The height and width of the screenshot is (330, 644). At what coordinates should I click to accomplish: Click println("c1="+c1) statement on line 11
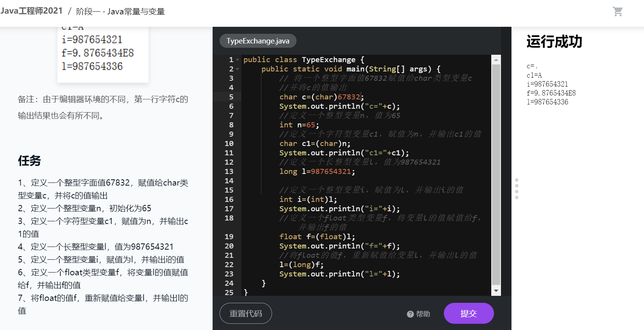(x=344, y=153)
